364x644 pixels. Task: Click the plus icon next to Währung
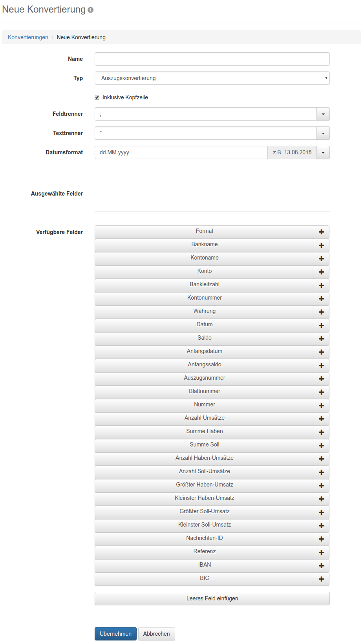tap(322, 312)
